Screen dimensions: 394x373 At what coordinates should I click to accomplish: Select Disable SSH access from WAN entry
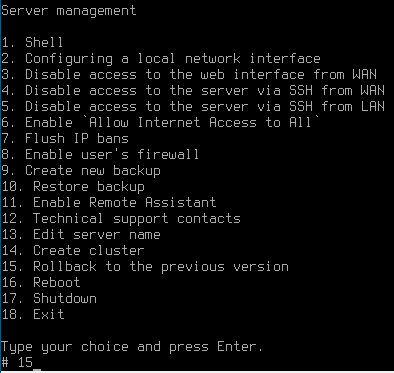coord(193,90)
